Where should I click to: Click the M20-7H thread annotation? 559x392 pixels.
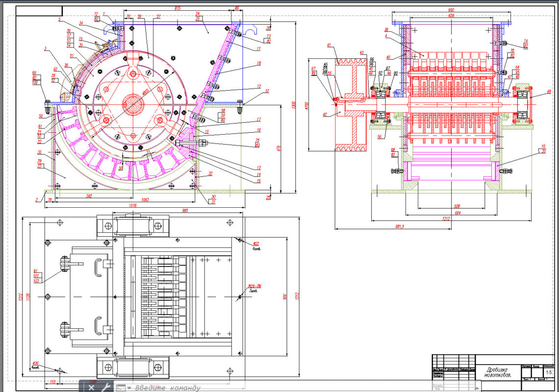coord(254,287)
